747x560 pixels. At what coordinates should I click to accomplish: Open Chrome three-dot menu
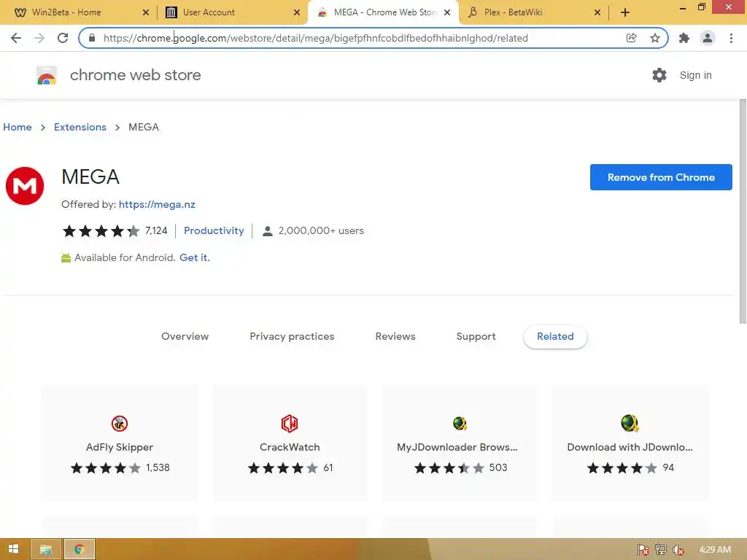[731, 38]
